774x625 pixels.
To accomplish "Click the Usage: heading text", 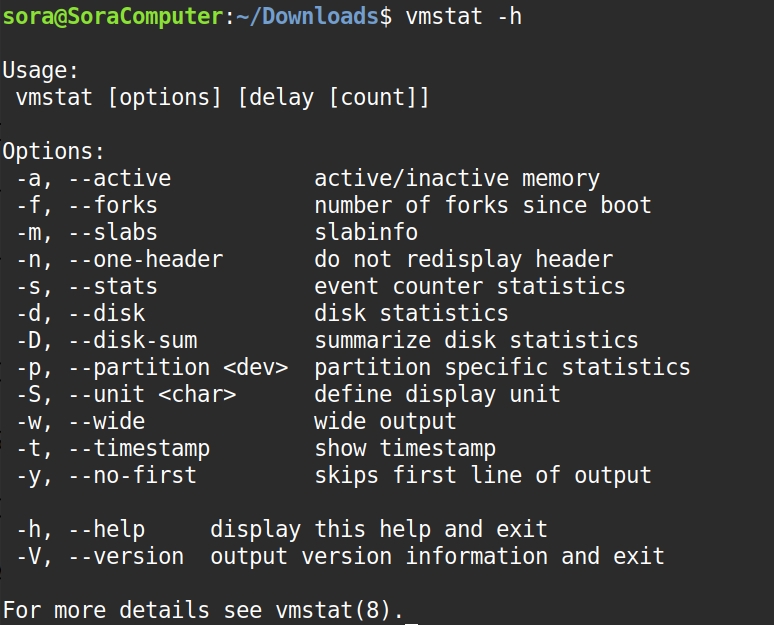I will pyautogui.click(x=41, y=70).
